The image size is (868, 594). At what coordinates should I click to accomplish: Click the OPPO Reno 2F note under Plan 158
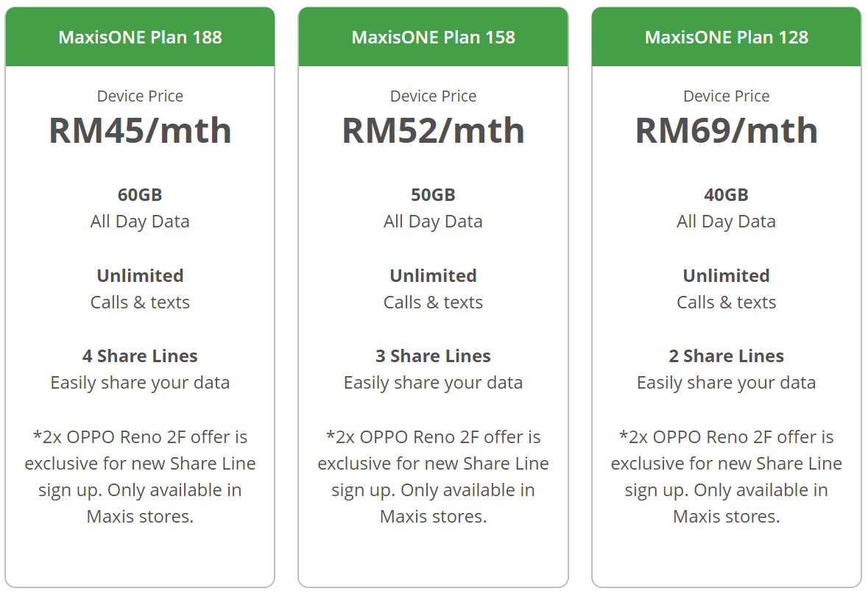pyautogui.click(x=433, y=476)
